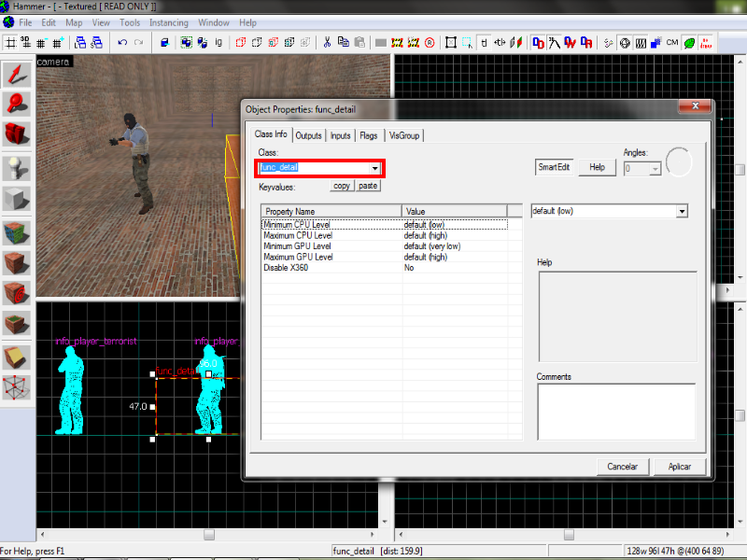Click the load window state icon
The width and height of the screenshot is (747, 560).
[x=80, y=43]
